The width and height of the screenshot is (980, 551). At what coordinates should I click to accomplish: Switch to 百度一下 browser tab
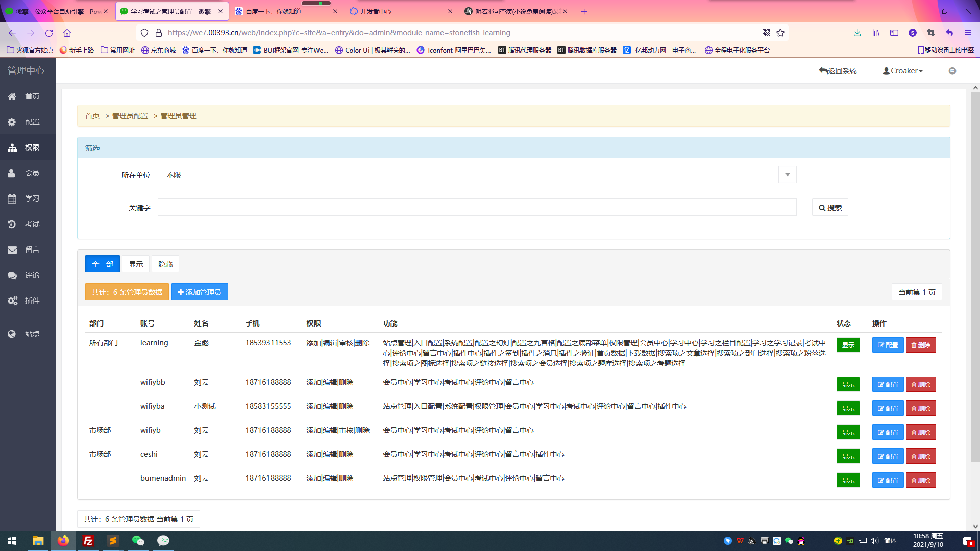pos(286,11)
